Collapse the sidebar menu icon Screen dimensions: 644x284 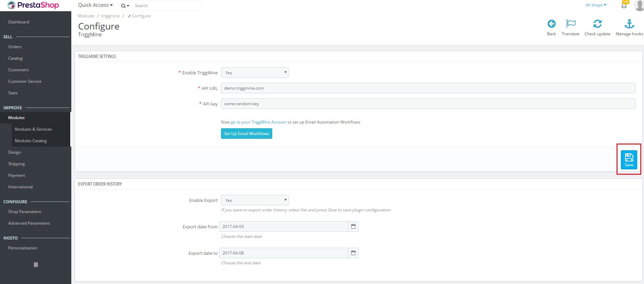36,265
